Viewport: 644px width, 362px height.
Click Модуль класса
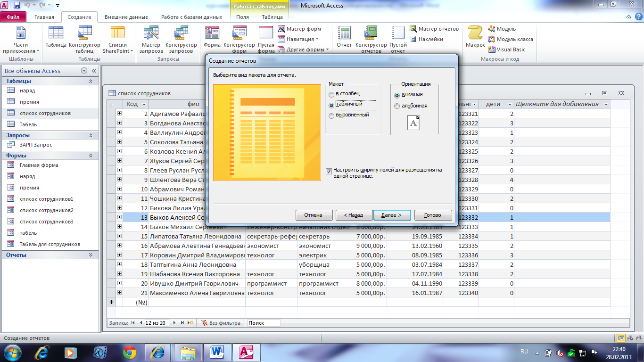tap(511, 39)
